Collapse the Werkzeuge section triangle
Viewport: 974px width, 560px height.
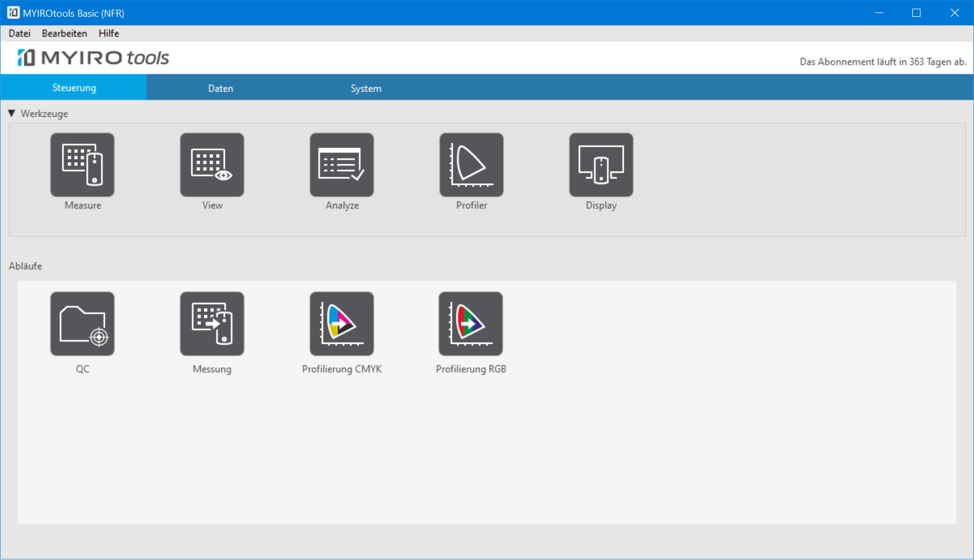(12, 114)
